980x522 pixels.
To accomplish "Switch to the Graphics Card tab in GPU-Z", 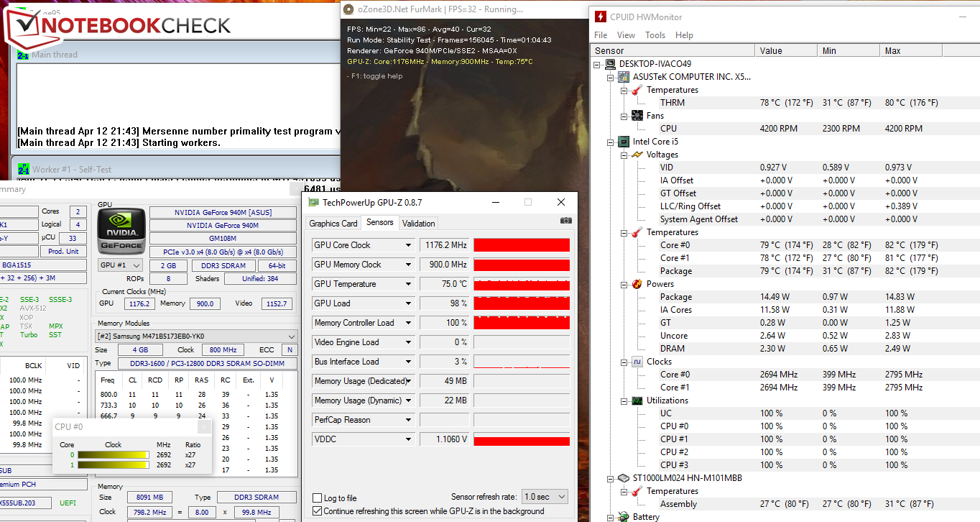I will click(333, 224).
